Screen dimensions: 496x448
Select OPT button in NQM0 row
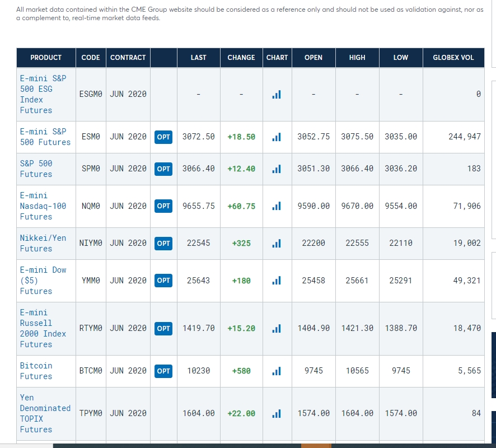pos(163,206)
